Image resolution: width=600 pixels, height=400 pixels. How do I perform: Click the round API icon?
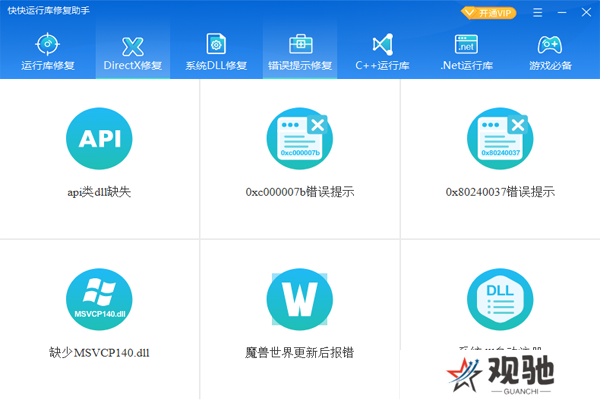click(99, 139)
